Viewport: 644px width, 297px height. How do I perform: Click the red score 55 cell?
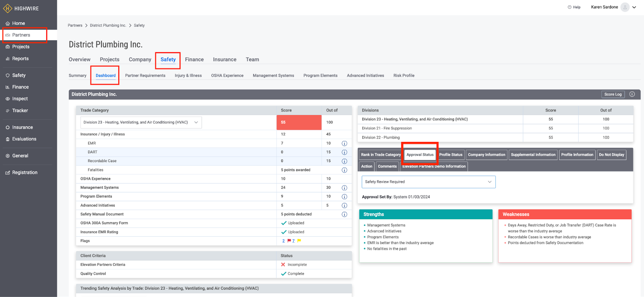pyautogui.click(x=299, y=122)
